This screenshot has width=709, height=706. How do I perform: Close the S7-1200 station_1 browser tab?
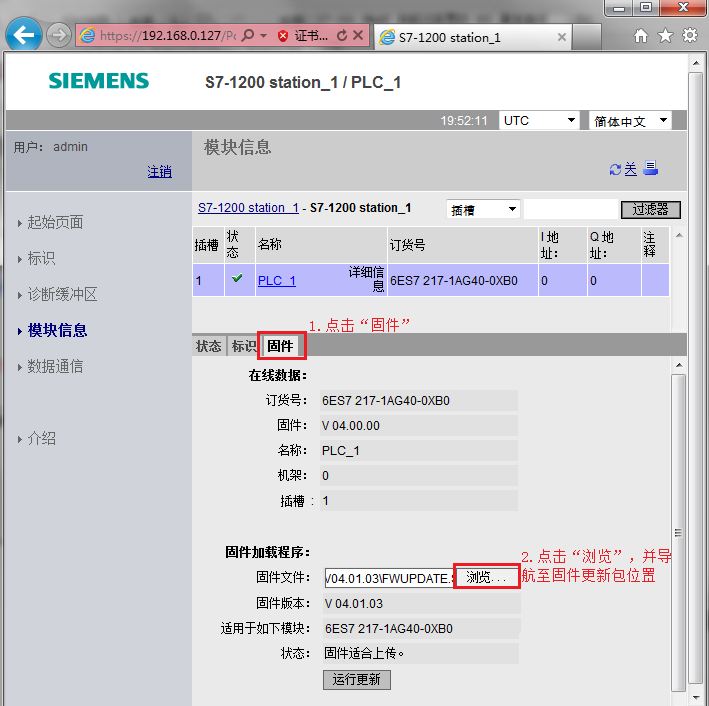click(562, 37)
